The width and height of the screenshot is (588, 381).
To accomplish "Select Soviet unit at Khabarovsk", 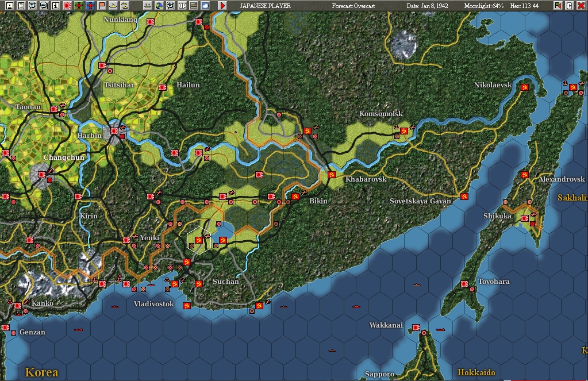I will [x=332, y=175].
